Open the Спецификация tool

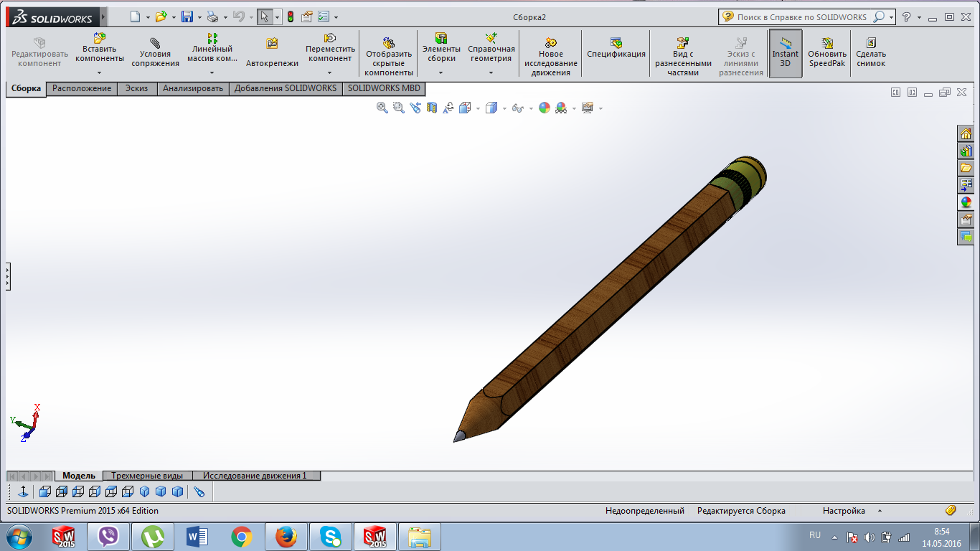point(616,49)
